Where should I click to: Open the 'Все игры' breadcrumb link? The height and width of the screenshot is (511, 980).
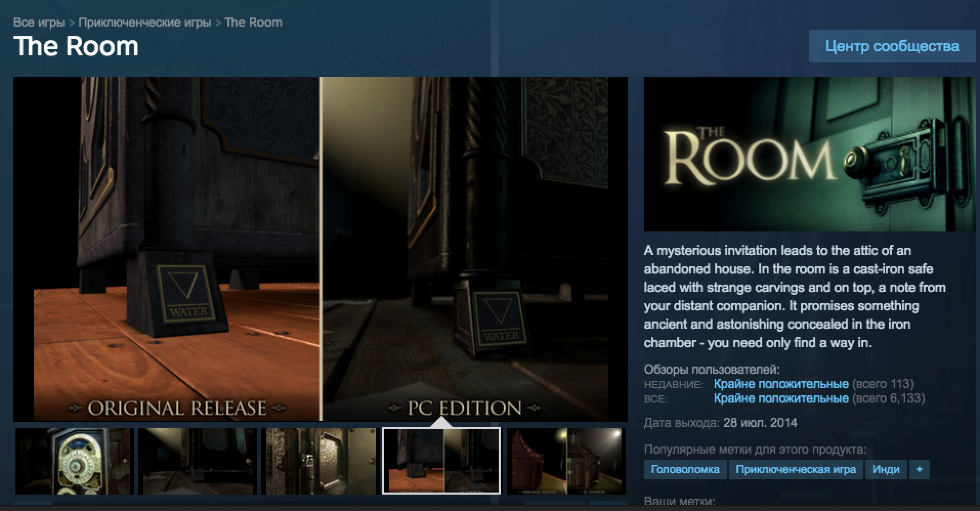39,23
